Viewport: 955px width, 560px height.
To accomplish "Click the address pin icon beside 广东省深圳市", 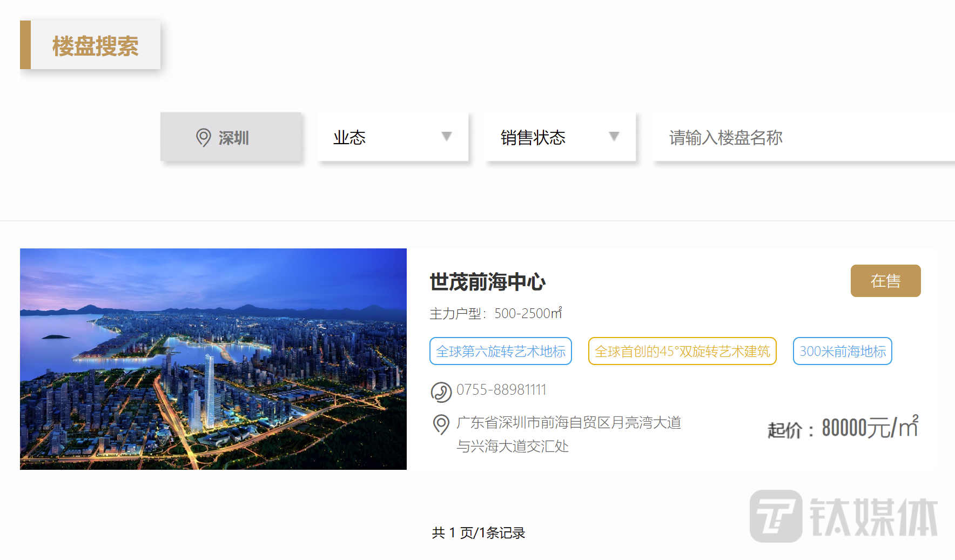I will tap(441, 424).
